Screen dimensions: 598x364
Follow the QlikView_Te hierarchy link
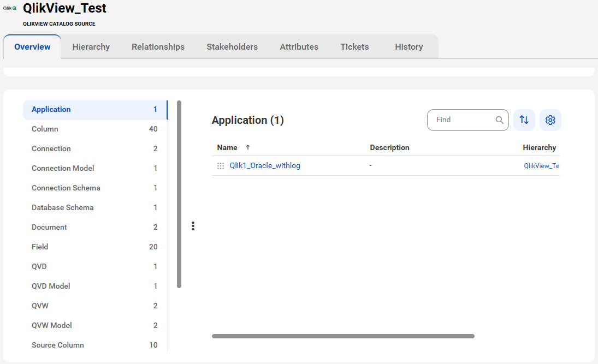[542, 166]
